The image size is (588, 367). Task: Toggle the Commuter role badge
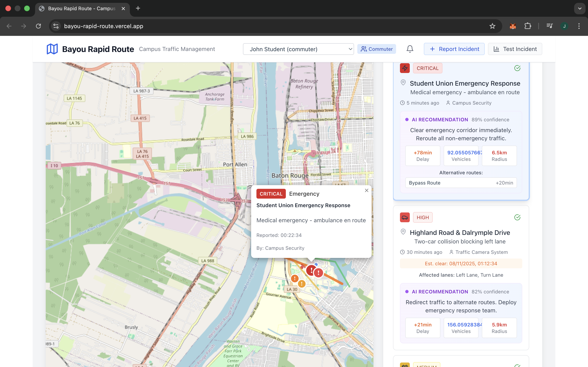(x=376, y=49)
